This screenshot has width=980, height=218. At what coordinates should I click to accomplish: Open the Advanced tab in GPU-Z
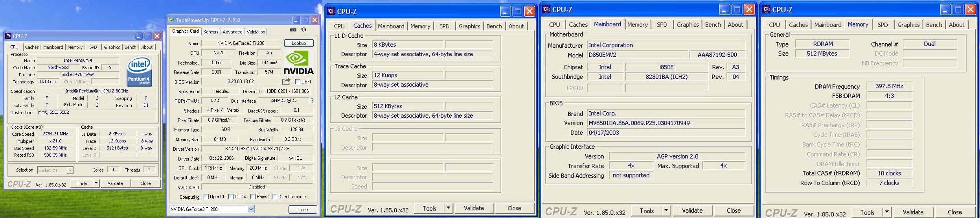point(232,32)
